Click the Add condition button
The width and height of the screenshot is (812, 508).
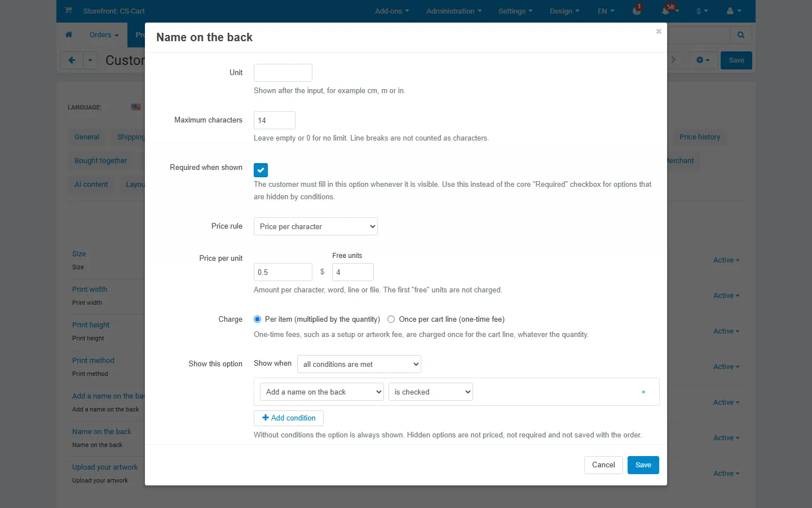[x=289, y=418]
